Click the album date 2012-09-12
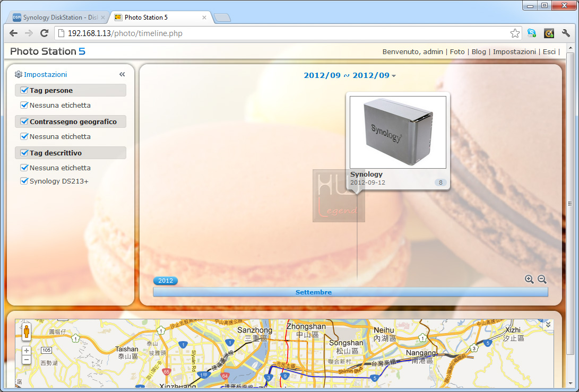Screen dimensions: 579x392 point(368,182)
